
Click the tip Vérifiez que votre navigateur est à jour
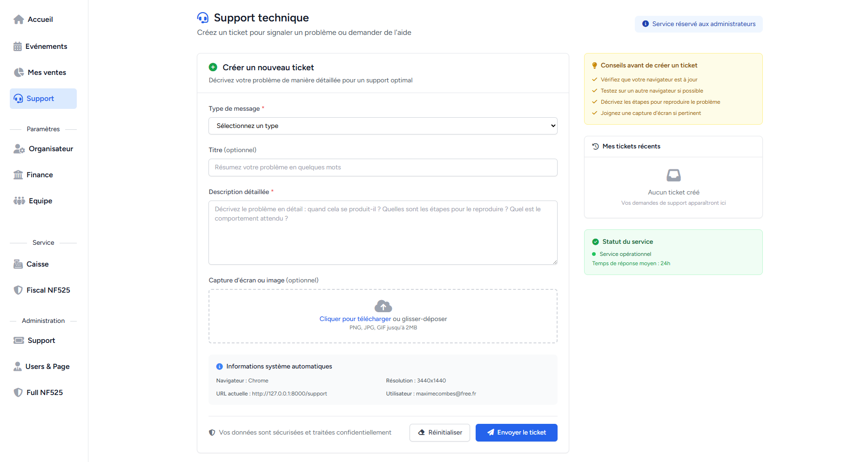(649, 80)
